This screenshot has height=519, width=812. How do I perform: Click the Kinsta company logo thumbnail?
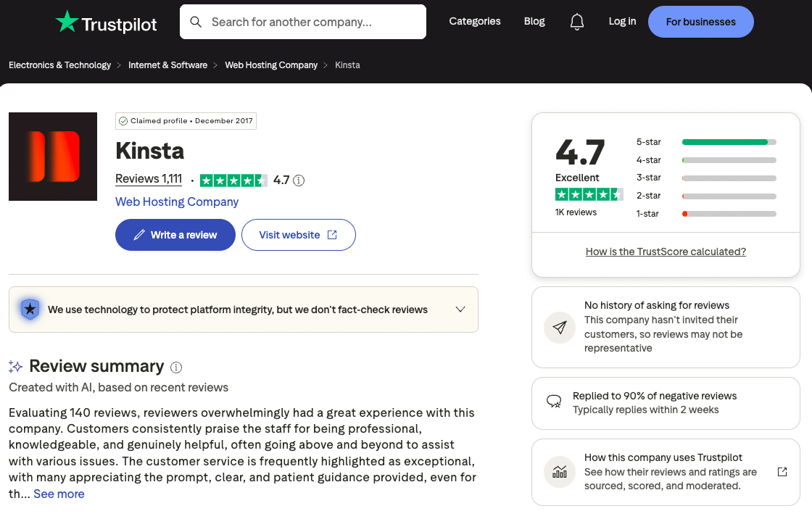(x=53, y=157)
